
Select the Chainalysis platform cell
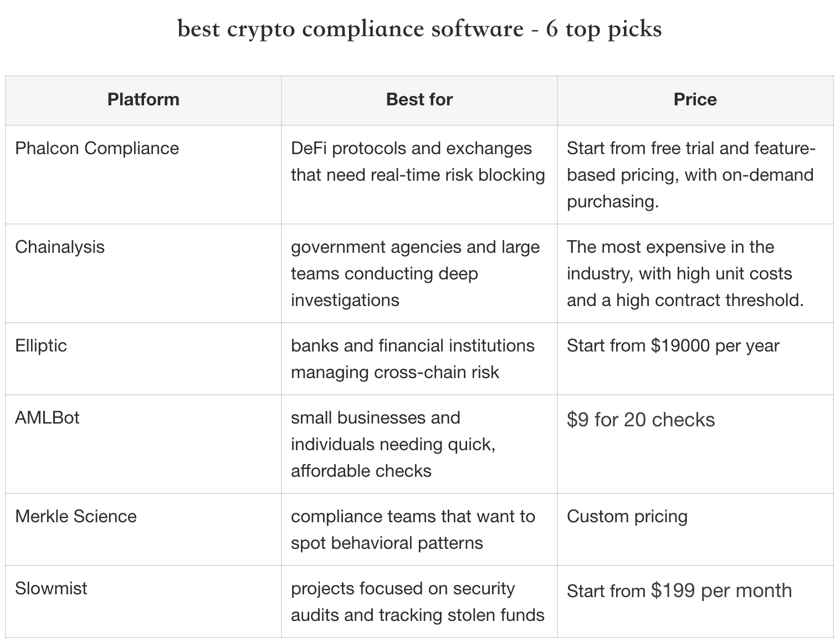[x=60, y=247]
